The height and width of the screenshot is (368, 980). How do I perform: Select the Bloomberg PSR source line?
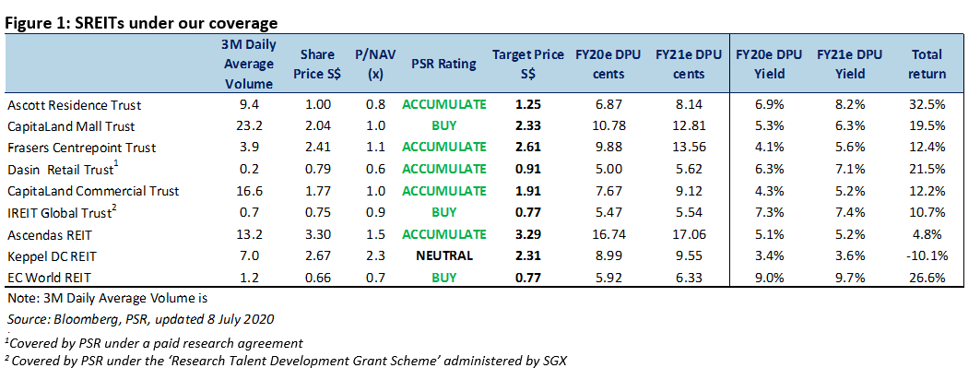click(x=141, y=319)
